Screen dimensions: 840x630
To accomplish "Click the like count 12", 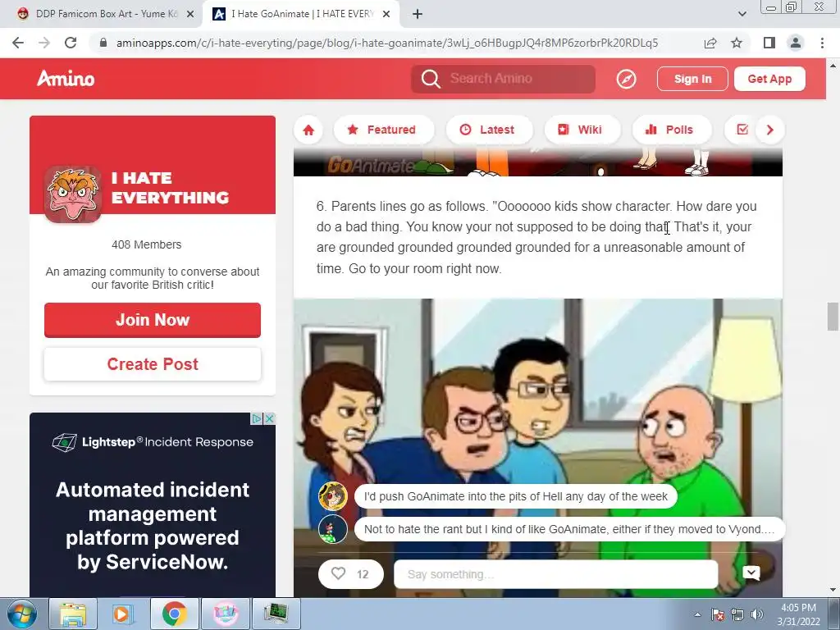I will (x=363, y=574).
